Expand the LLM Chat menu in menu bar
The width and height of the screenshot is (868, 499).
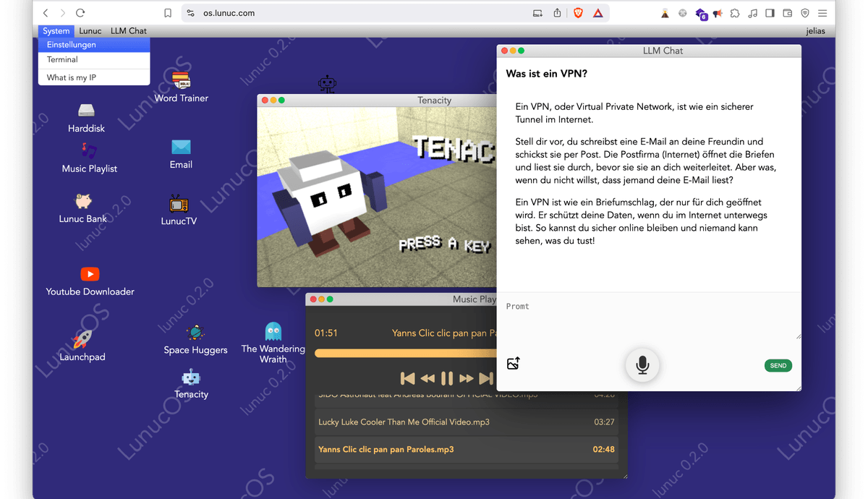(x=129, y=31)
